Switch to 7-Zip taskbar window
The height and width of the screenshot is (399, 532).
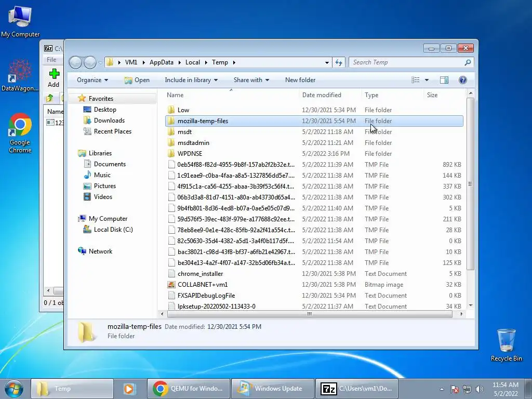coord(356,389)
